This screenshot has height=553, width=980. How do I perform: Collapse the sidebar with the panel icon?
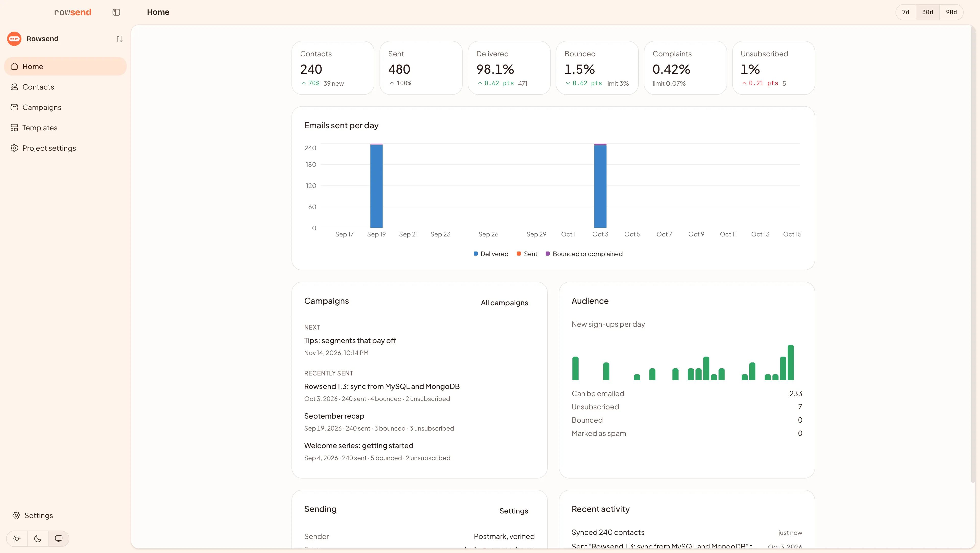click(116, 12)
